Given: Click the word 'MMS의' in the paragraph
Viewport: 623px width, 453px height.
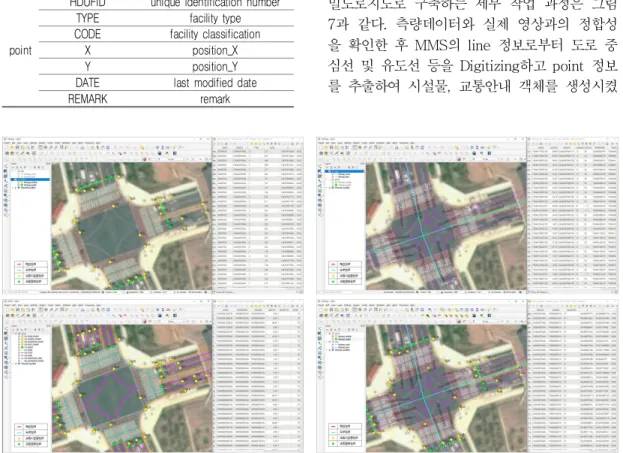Looking at the screenshot, I should [x=437, y=45].
